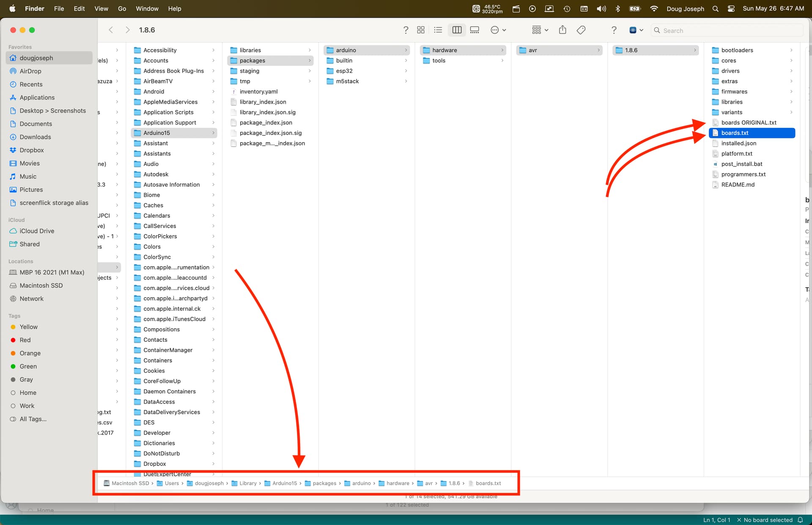Select the Red tag in sidebar
Screen dimensions: 812x525
(x=25, y=340)
